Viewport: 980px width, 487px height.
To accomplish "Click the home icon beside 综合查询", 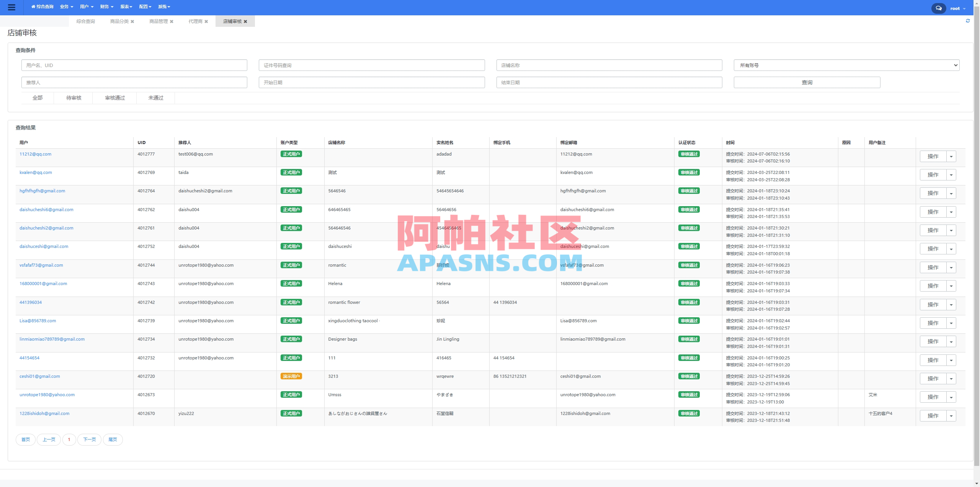I will (x=33, y=7).
